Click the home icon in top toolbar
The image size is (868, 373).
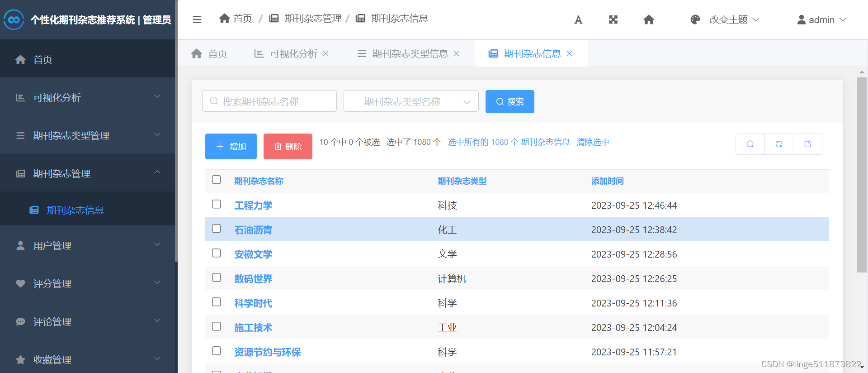[x=649, y=19]
